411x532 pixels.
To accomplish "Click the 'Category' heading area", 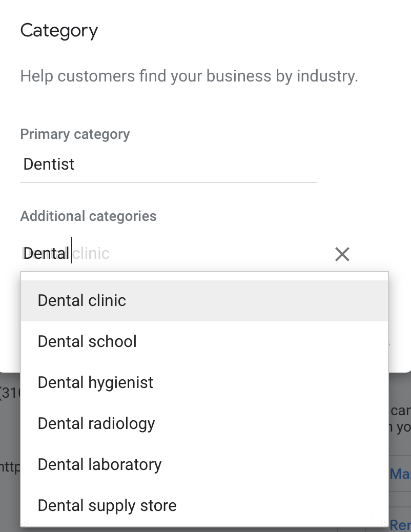I will coord(58,31).
